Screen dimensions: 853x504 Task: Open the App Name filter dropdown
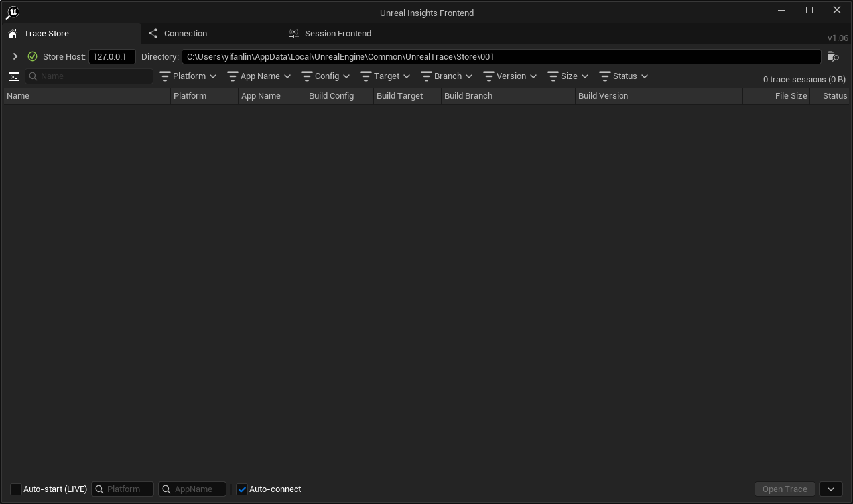(x=259, y=76)
